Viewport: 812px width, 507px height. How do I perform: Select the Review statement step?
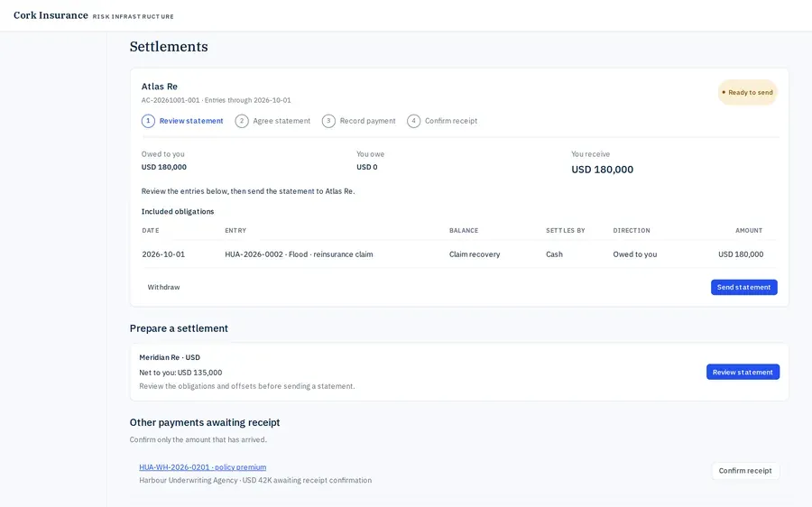click(182, 121)
